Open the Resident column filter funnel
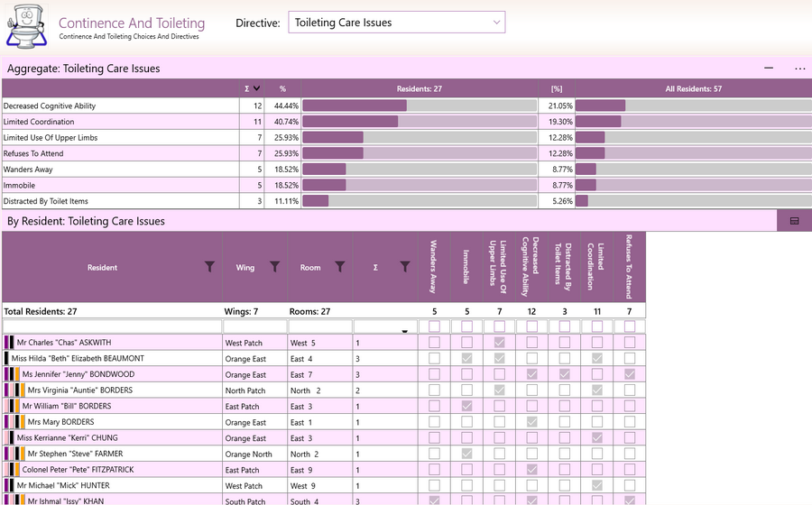The image size is (812, 505). click(x=209, y=266)
